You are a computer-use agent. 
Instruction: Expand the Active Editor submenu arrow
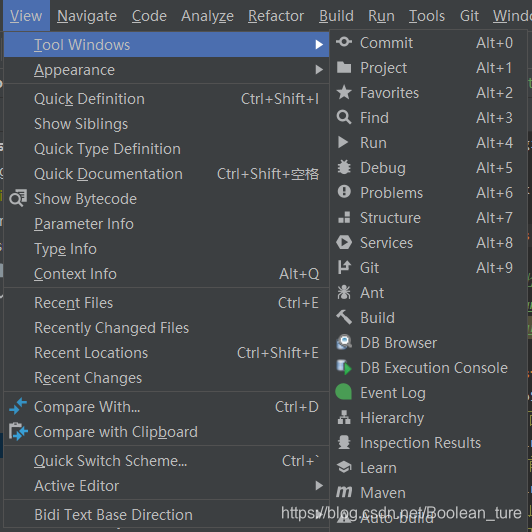[319, 486]
